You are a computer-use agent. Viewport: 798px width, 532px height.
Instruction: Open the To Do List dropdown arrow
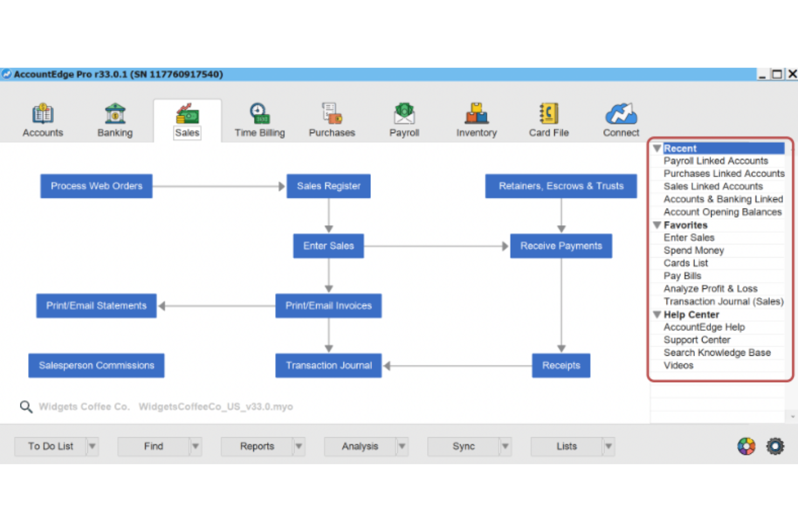tap(92, 446)
